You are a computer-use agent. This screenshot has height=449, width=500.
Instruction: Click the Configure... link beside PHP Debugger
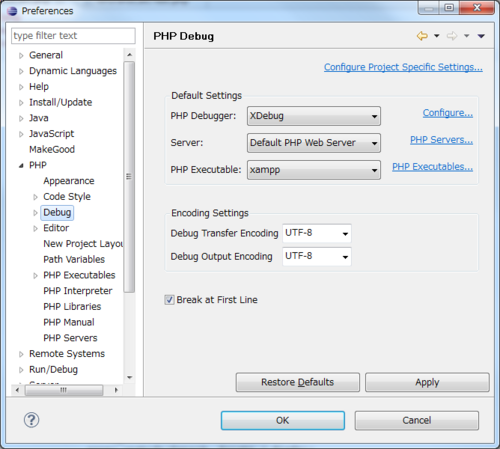pyautogui.click(x=448, y=113)
